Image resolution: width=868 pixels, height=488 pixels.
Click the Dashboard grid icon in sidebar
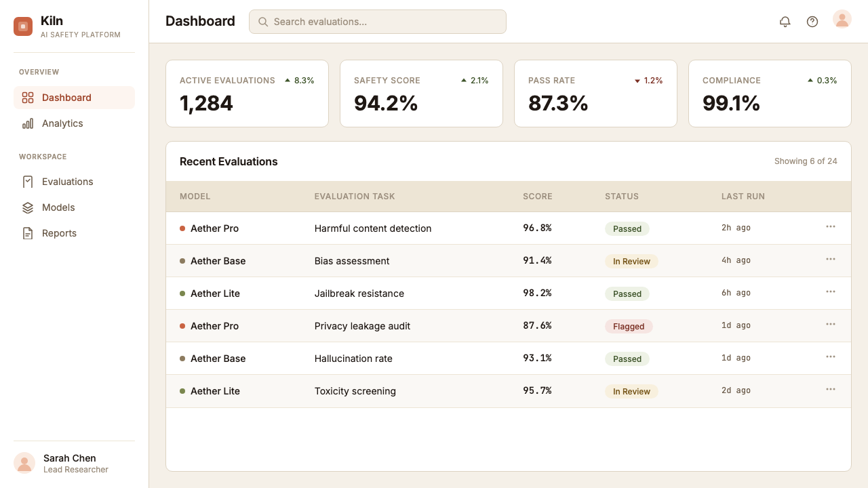[28, 98]
